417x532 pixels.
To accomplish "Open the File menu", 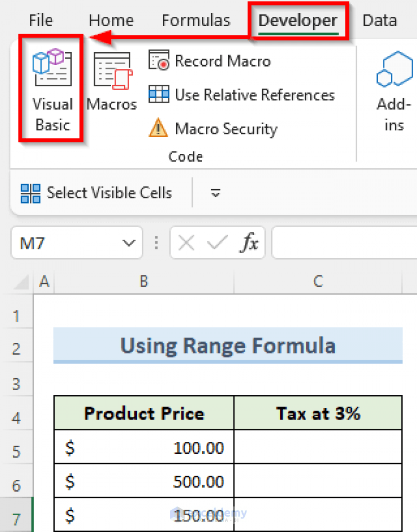I will (40, 20).
